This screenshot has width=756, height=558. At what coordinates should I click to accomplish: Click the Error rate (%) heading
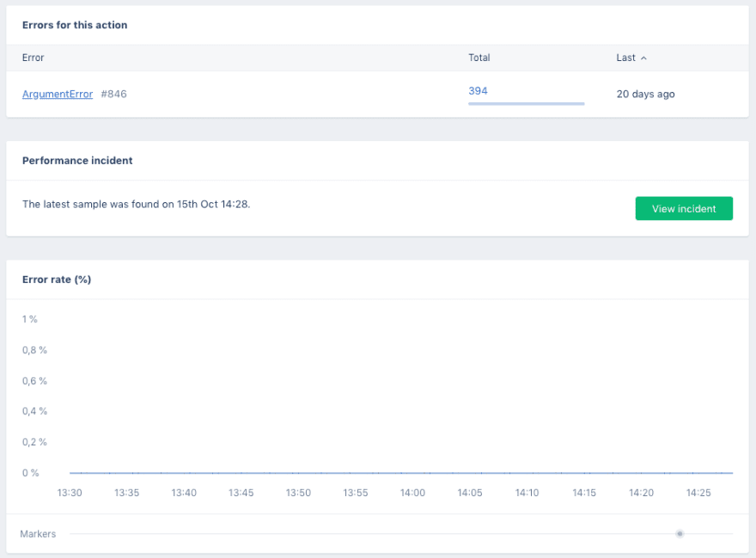(x=57, y=279)
